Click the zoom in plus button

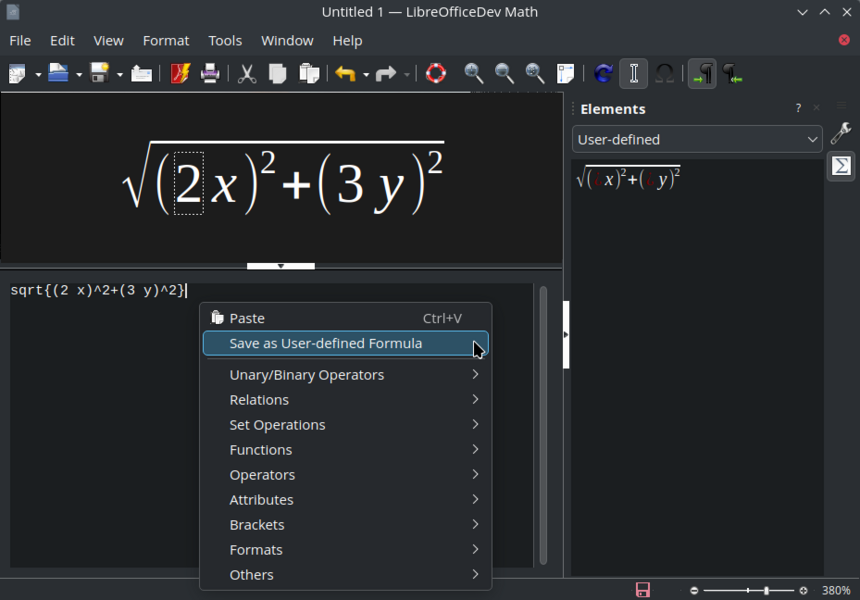click(803, 591)
